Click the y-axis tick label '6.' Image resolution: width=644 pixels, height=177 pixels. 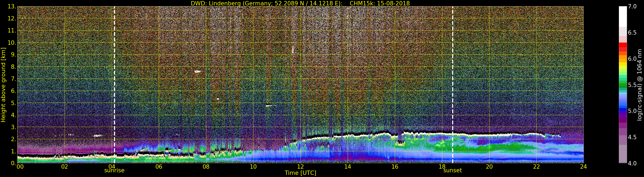[x=14, y=91]
